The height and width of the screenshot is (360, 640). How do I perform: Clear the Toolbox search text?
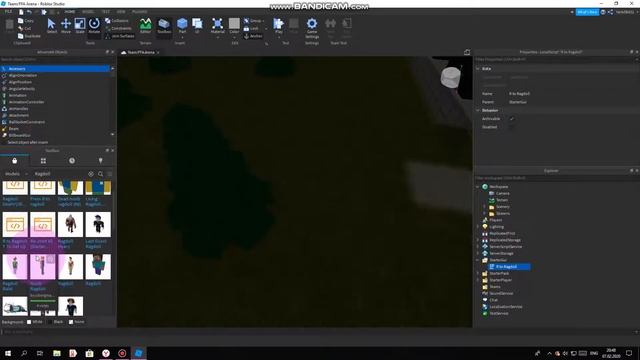tap(91, 174)
